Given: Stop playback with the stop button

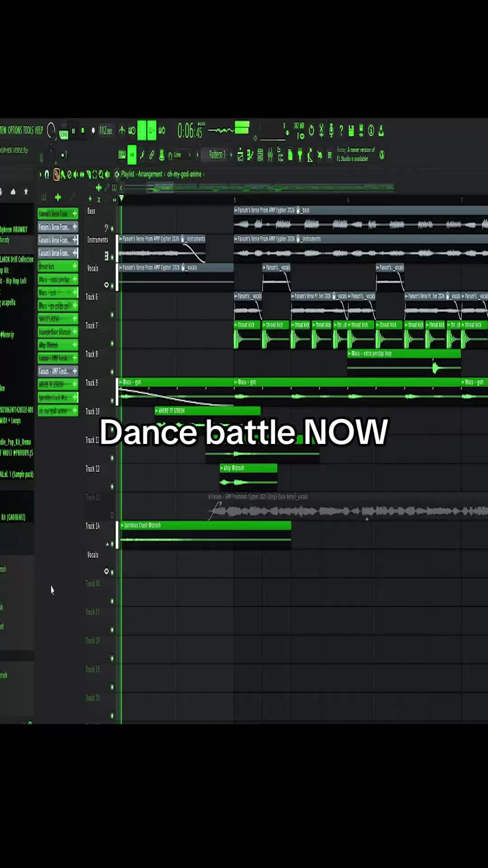Looking at the screenshot, I should tap(83, 131).
